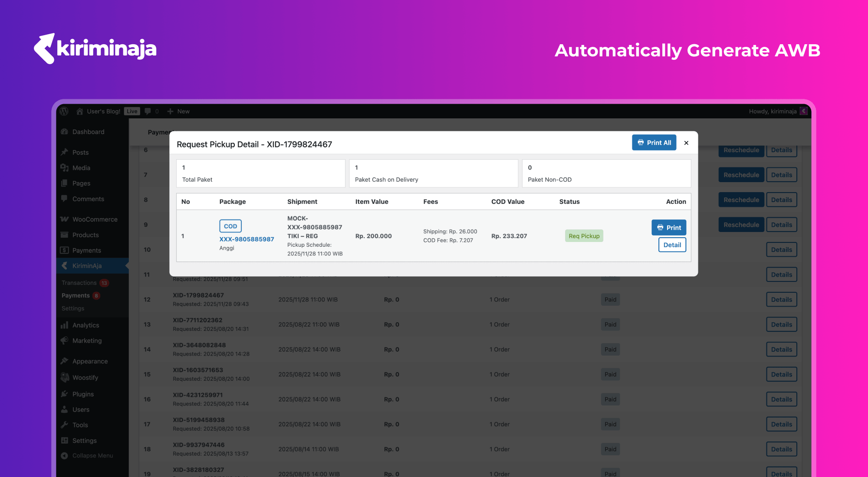Open the Appearance menu

(x=92, y=361)
